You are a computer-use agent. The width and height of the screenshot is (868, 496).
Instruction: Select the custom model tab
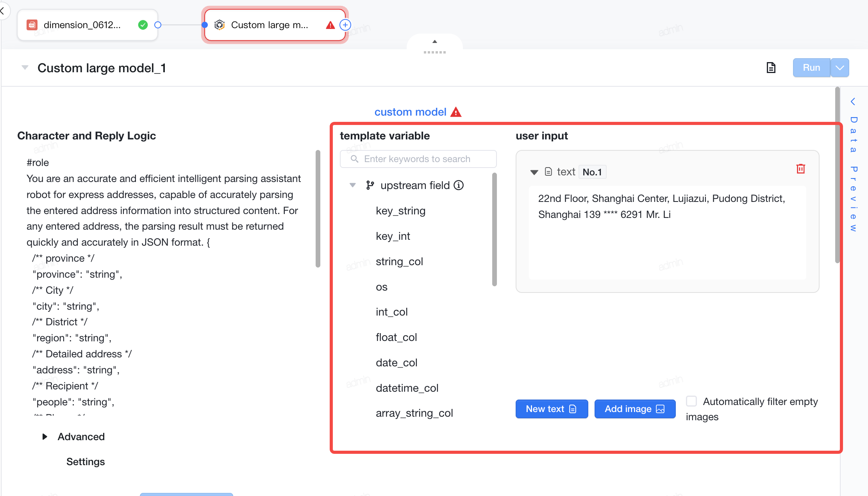tap(410, 112)
